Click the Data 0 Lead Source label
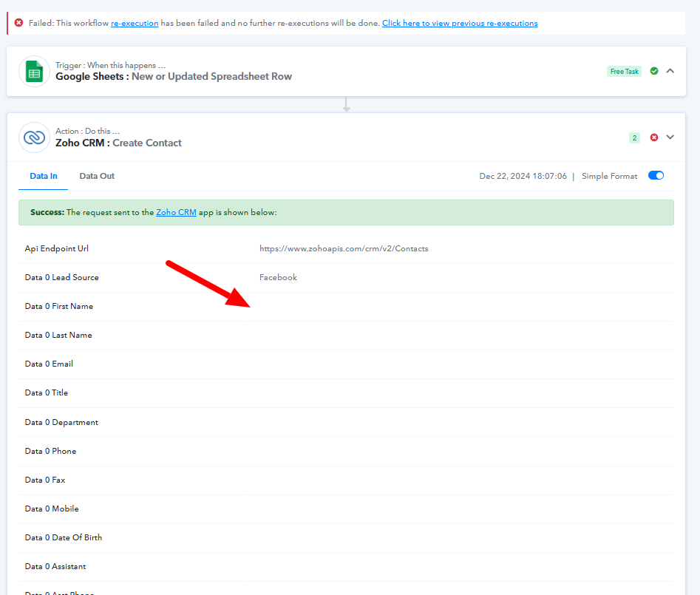 click(61, 277)
